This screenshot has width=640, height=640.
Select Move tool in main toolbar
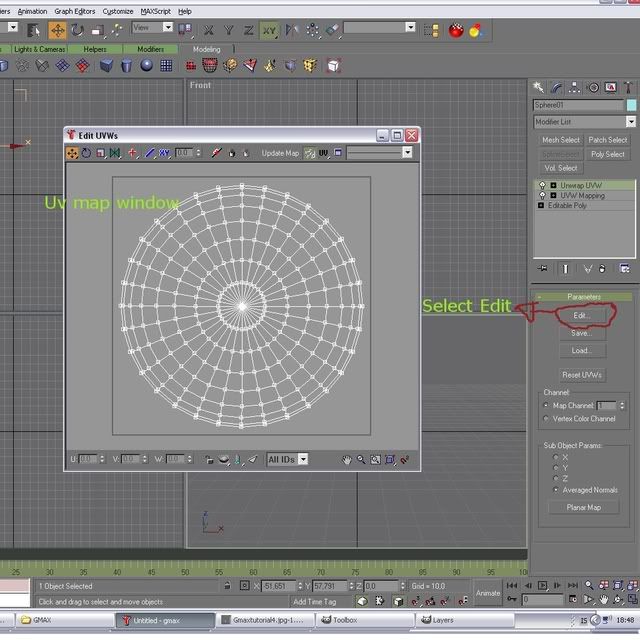point(58,31)
